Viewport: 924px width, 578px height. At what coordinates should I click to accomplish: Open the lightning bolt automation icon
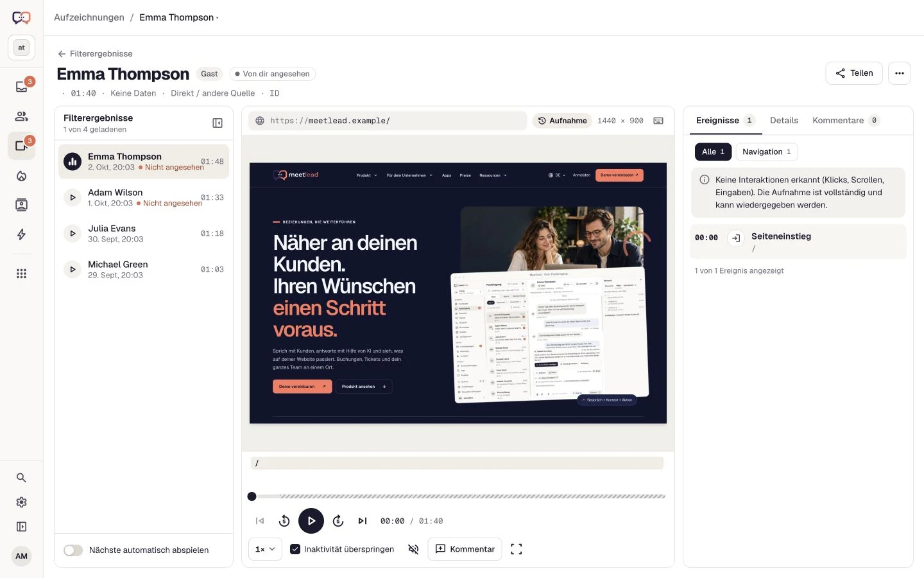(21, 234)
